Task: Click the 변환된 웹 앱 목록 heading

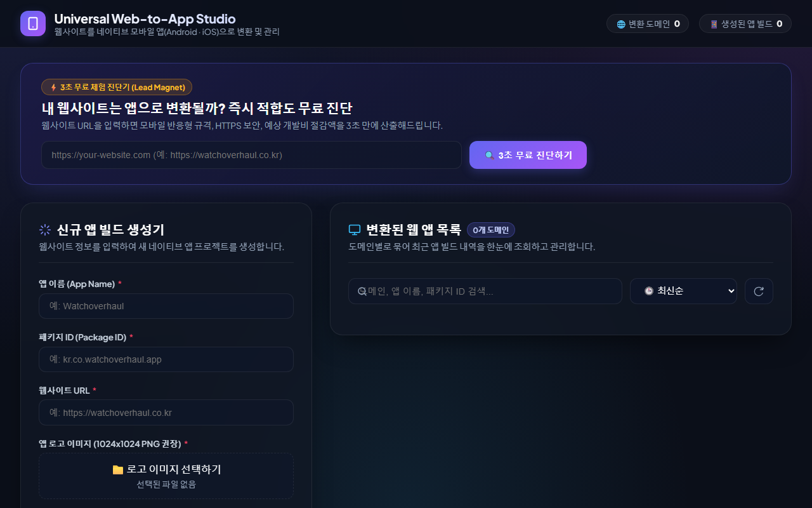Action: pos(413,230)
